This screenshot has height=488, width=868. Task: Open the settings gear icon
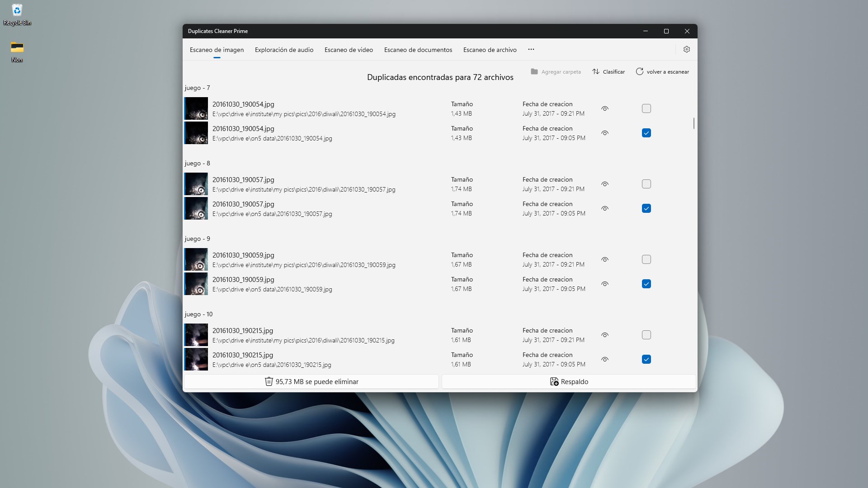point(686,50)
